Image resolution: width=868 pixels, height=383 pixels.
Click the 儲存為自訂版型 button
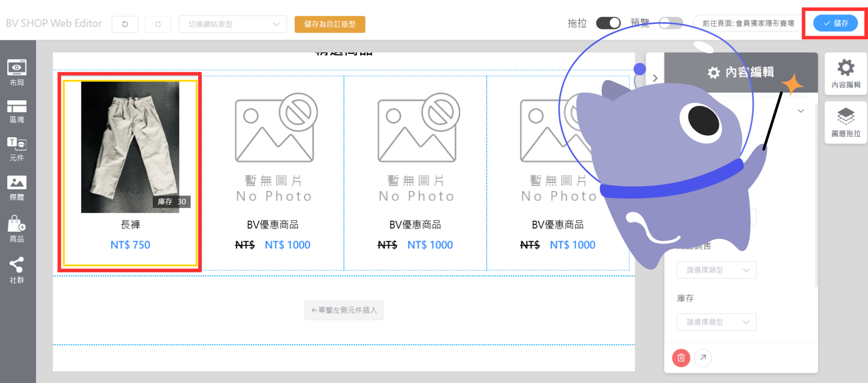click(x=330, y=24)
